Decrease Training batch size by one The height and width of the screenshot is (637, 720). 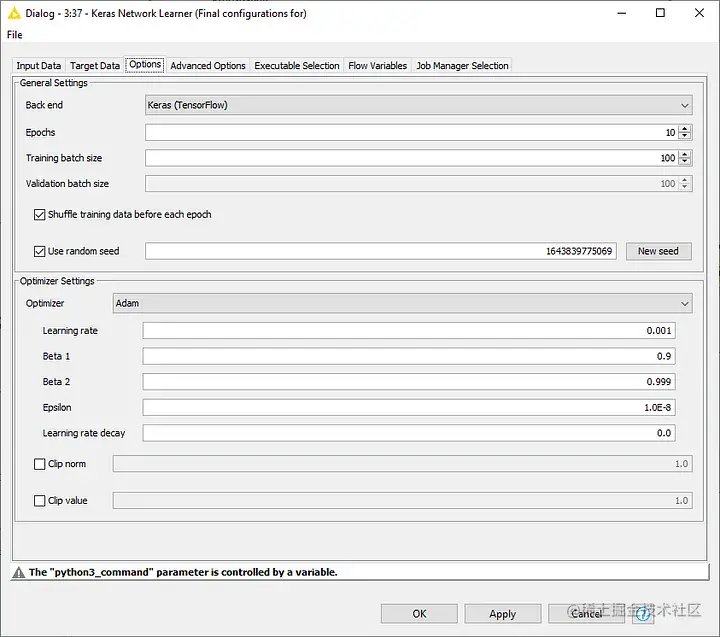(685, 162)
